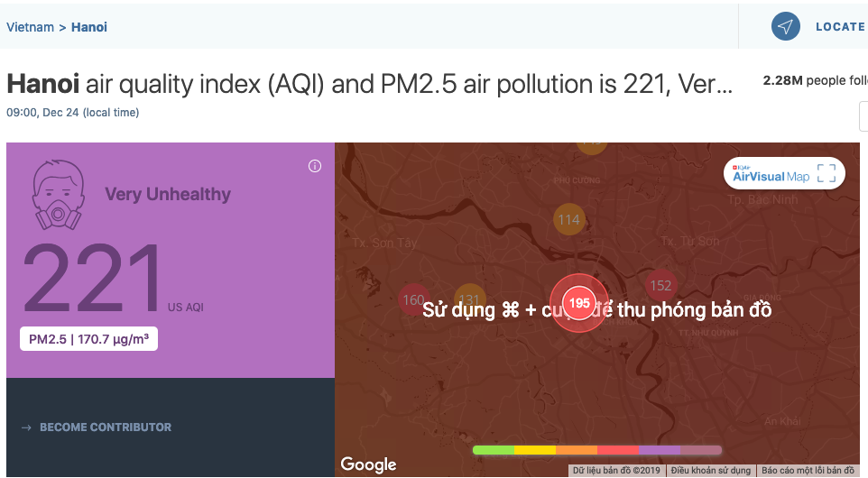Open the info icon on the AQI card
Viewport: 868px width, 478px height.
[x=315, y=166]
